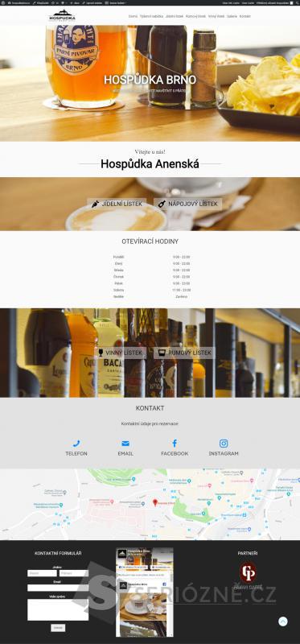Screen dimensions: 300x644
Task: Open the Galerie menu item
Action: click(232, 16)
